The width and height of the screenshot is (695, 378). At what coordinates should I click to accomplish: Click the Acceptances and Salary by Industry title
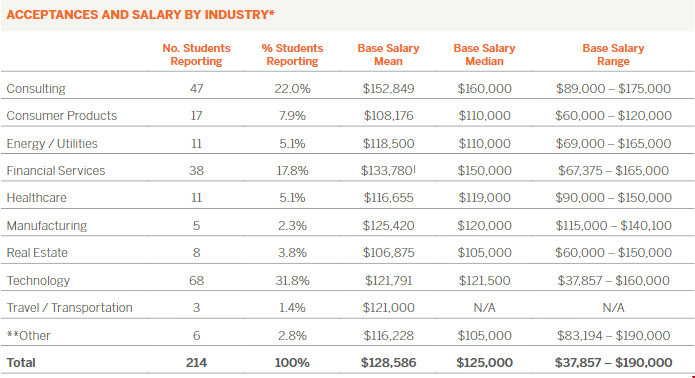(x=141, y=15)
